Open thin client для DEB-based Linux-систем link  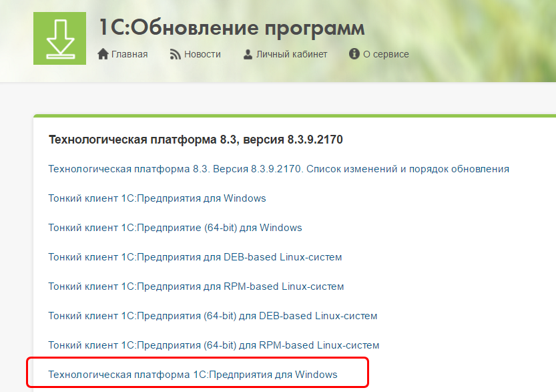[195, 257]
